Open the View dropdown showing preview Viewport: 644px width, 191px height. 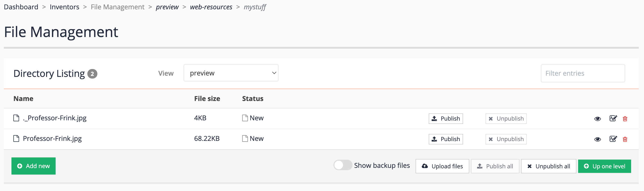[231, 73]
